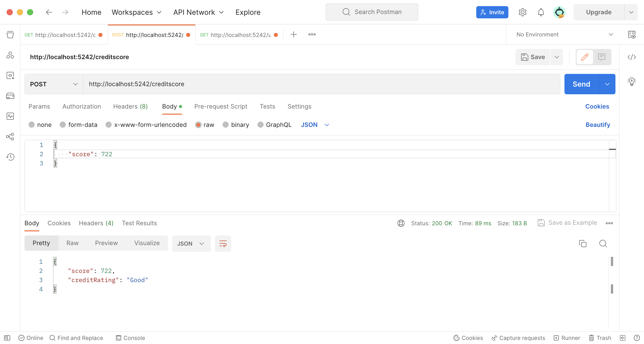Open the Collections panel in left sidebar
This screenshot has width=644, height=344.
click(x=10, y=35)
